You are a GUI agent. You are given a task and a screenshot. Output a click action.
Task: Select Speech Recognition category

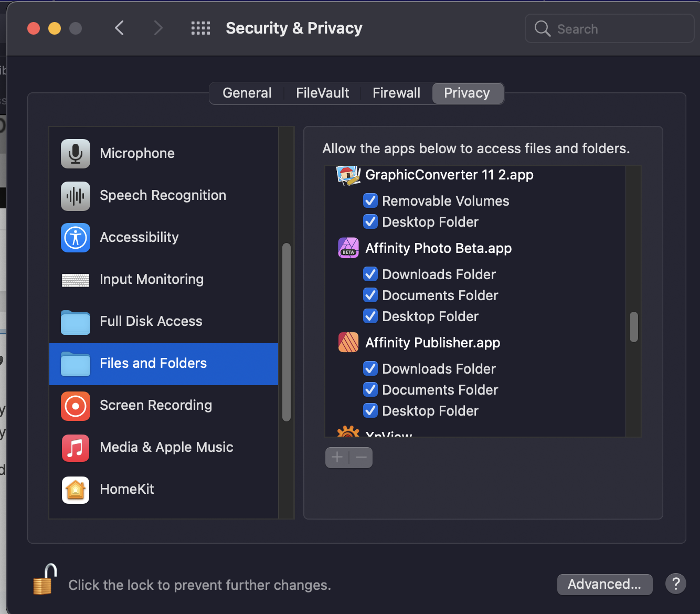163,195
